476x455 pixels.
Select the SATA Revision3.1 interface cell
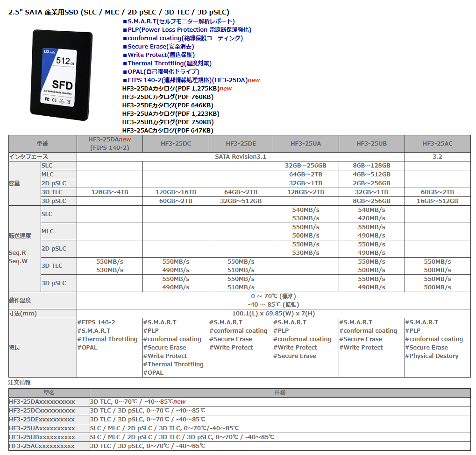click(241, 157)
